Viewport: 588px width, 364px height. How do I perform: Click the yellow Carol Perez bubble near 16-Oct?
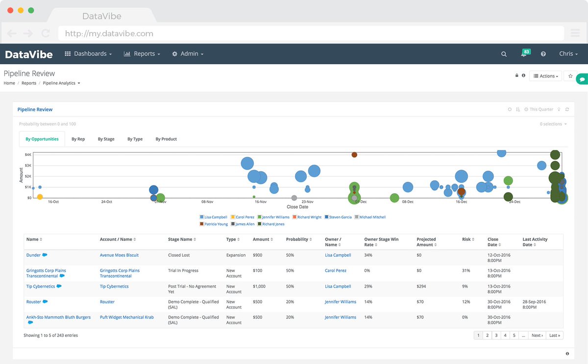click(40, 197)
